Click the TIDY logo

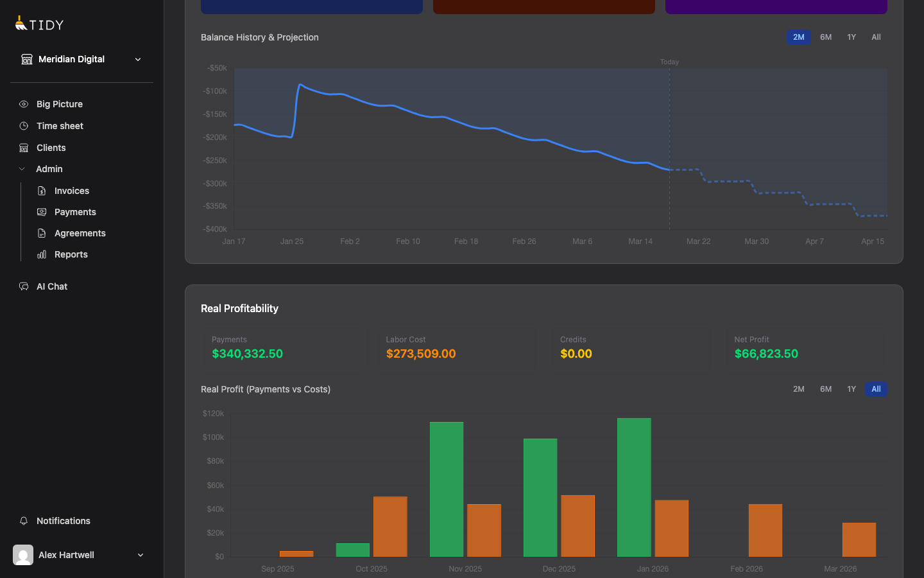pos(38,24)
